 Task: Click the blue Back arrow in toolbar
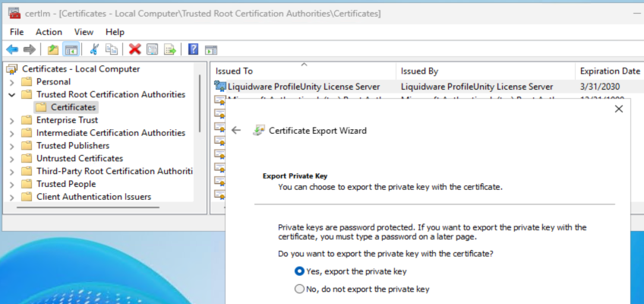tap(12, 50)
